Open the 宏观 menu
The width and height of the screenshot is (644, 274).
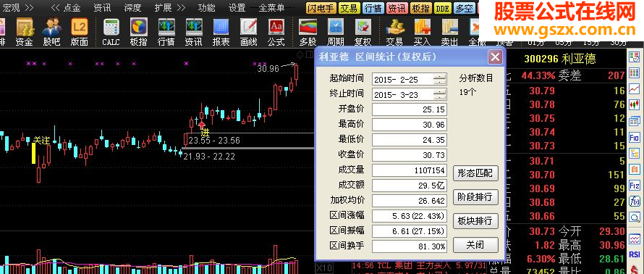click(12, 7)
